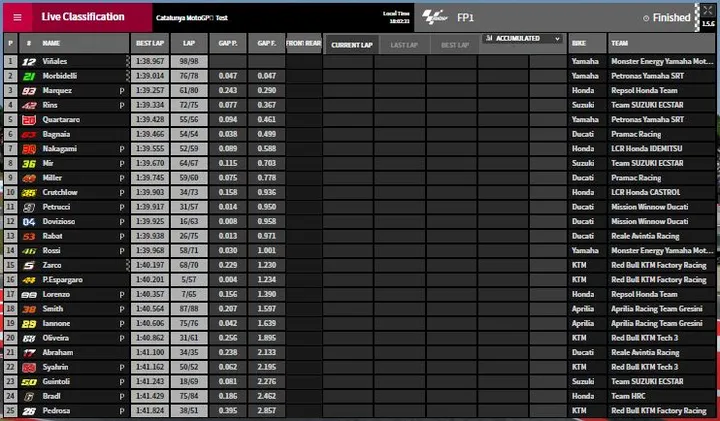Click the FP1 session label

(465, 17)
